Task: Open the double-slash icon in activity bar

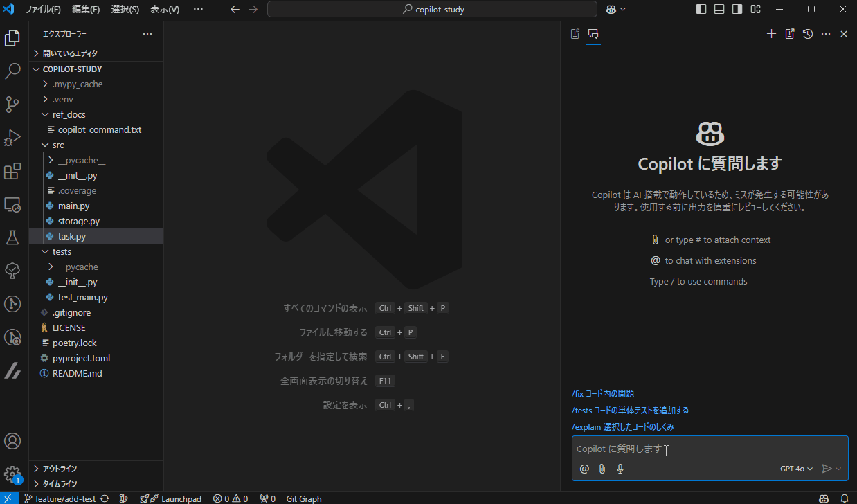Action: 12,371
